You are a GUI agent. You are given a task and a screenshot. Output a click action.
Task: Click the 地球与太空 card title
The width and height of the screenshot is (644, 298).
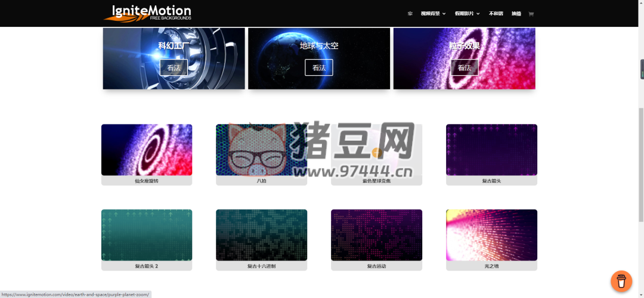pos(319,45)
